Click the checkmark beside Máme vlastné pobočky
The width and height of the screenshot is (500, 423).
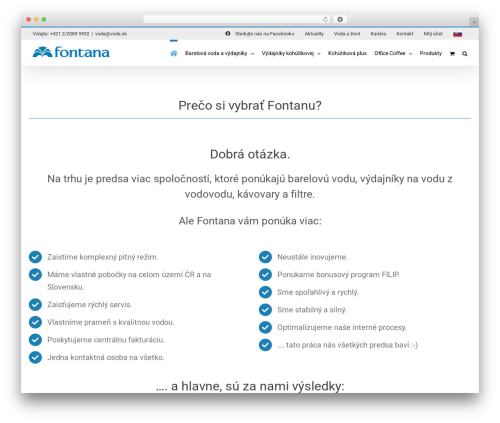click(35, 275)
